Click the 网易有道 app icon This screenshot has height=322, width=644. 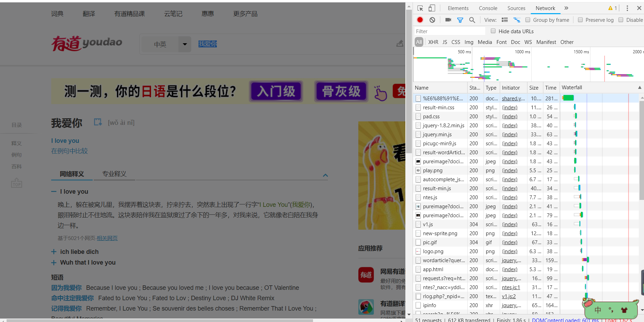[x=366, y=275]
